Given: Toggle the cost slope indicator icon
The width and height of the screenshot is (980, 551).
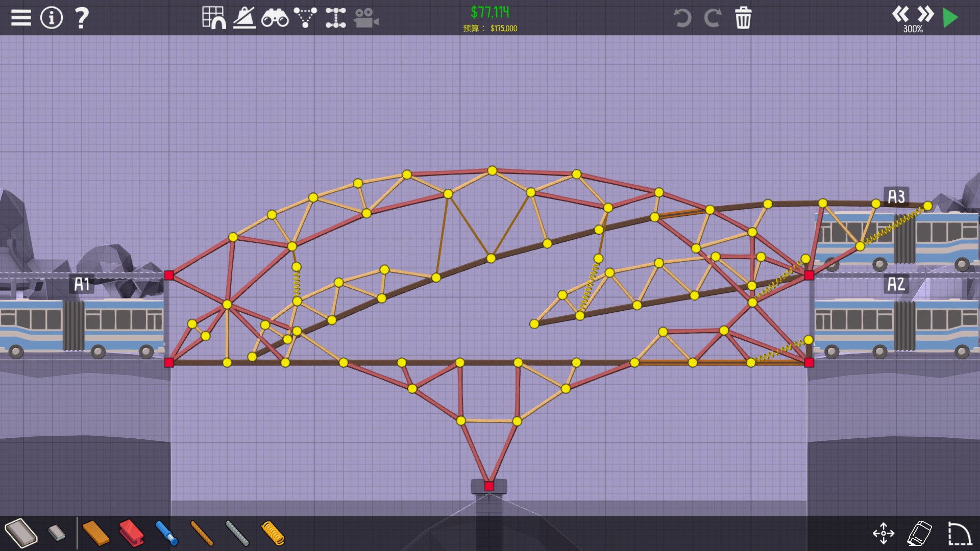Looking at the screenshot, I should (x=244, y=18).
